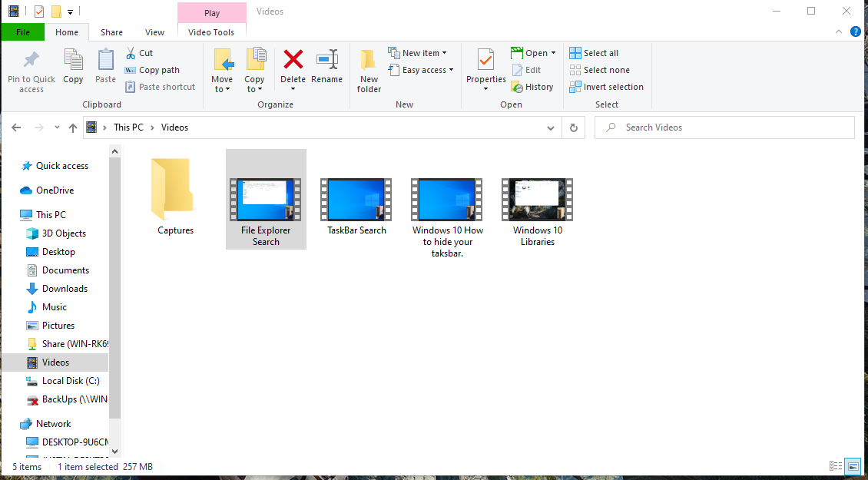Go forward with the right arrow
Viewport: 868px width, 480px height.
pyautogui.click(x=38, y=128)
